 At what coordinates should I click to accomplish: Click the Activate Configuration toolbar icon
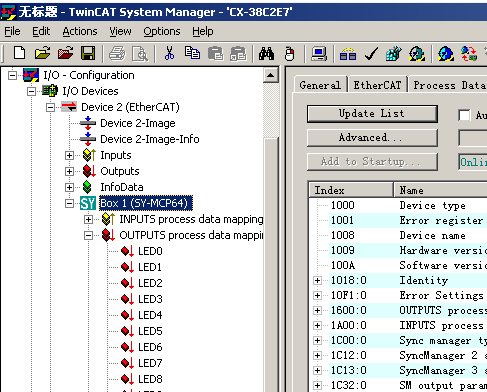point(393,53)
